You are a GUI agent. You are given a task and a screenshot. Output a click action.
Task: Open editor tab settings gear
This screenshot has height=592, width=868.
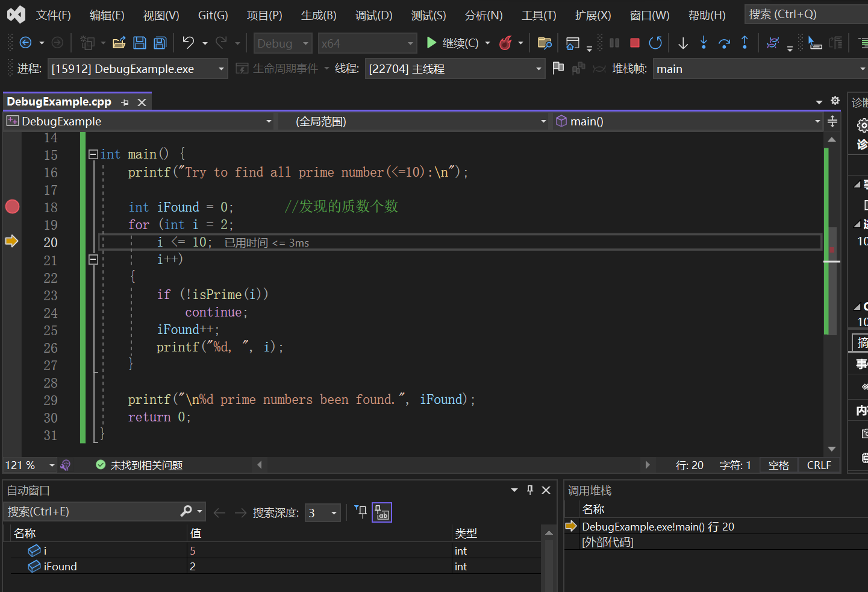click(835, 101)
